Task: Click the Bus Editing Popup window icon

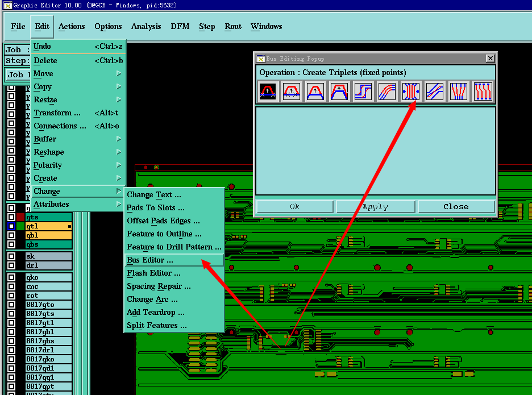Action: pos(260,59)
